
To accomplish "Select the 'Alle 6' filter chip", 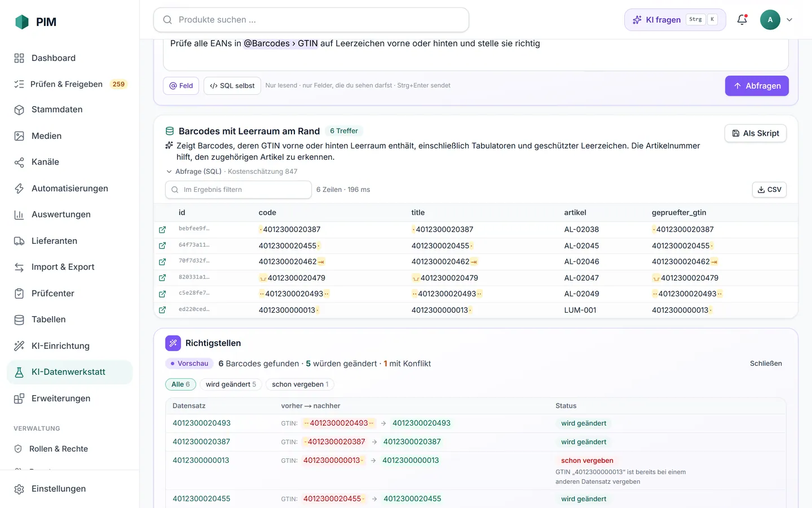I will click(180, 384).
